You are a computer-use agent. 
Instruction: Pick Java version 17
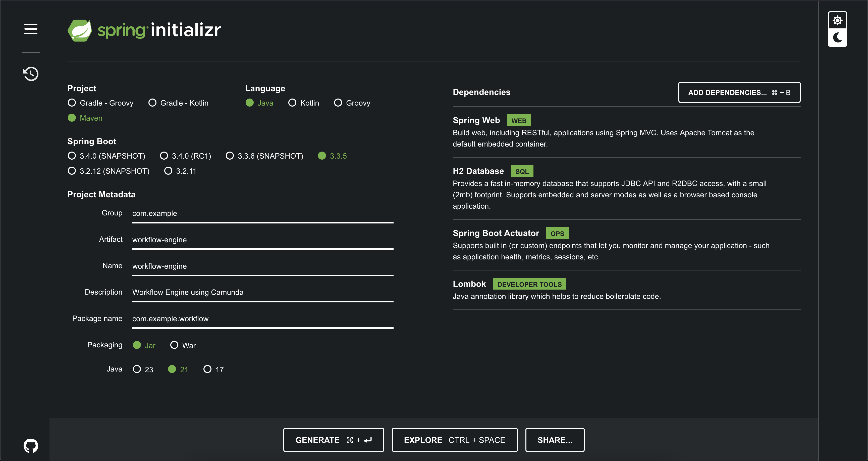click(213, 370)
